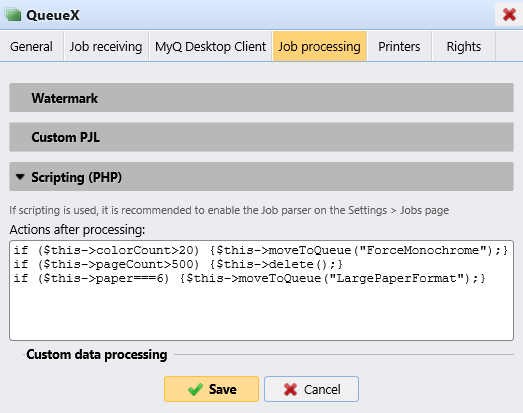Go to MyQ Desktop Client tab
The height and width of the screenshot is (413, 523).
click(x=210, y=46)
